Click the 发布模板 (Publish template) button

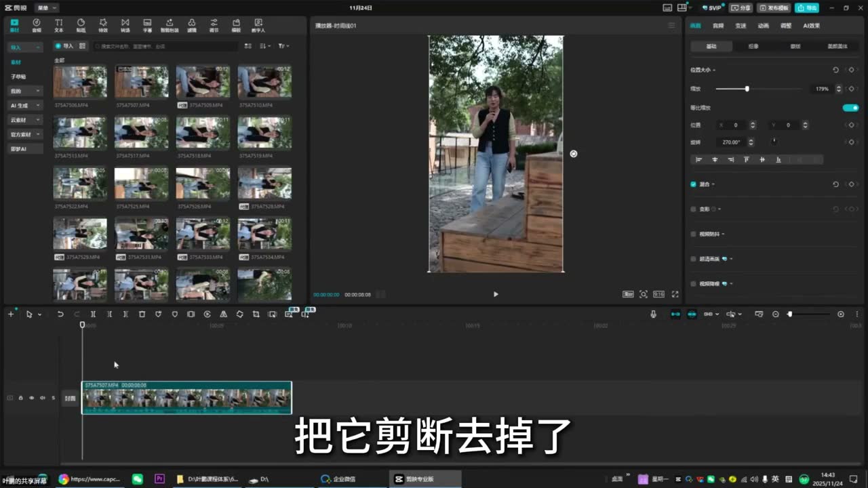[x=774, y=7]
